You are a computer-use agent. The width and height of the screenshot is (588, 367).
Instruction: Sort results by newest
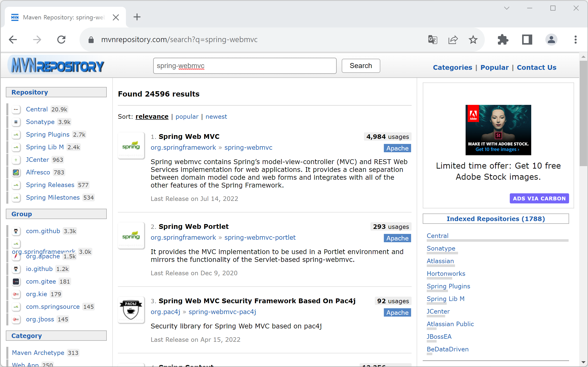click(216, 116)
